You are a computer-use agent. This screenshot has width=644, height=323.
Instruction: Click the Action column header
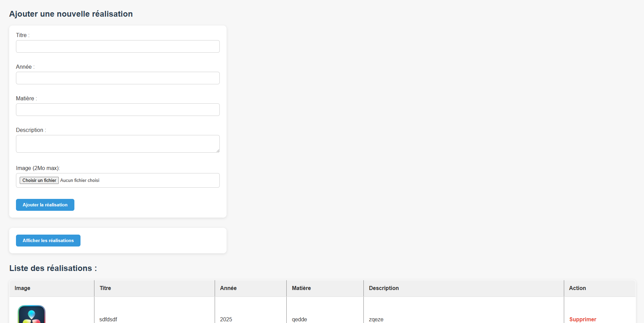pos(577,288)
